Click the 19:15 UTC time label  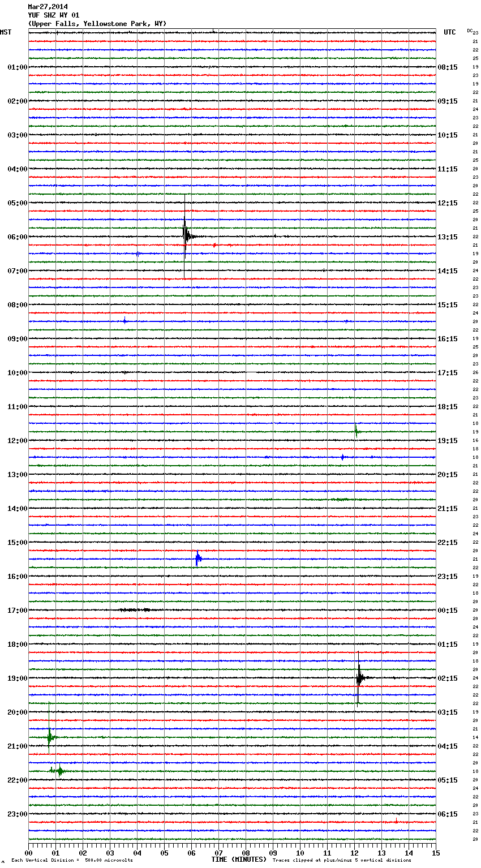pos(448,441)
